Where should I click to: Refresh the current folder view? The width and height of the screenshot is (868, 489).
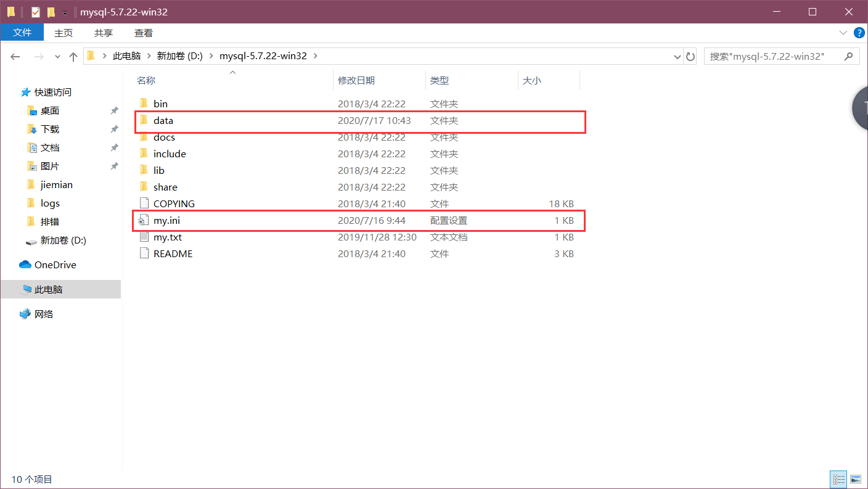690,56
